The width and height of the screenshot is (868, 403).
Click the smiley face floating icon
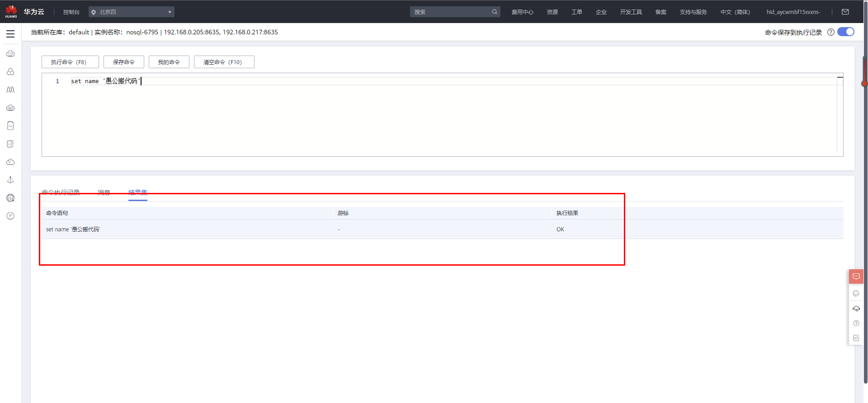856,294
